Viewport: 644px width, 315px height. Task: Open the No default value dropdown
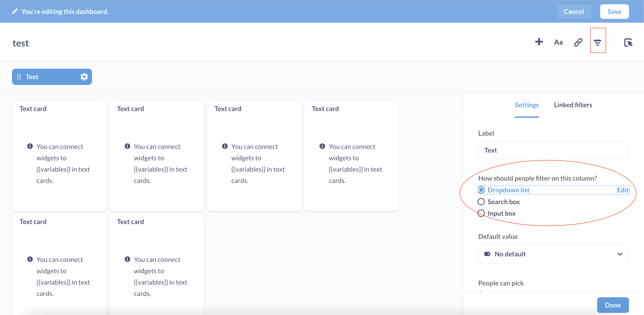553,254
